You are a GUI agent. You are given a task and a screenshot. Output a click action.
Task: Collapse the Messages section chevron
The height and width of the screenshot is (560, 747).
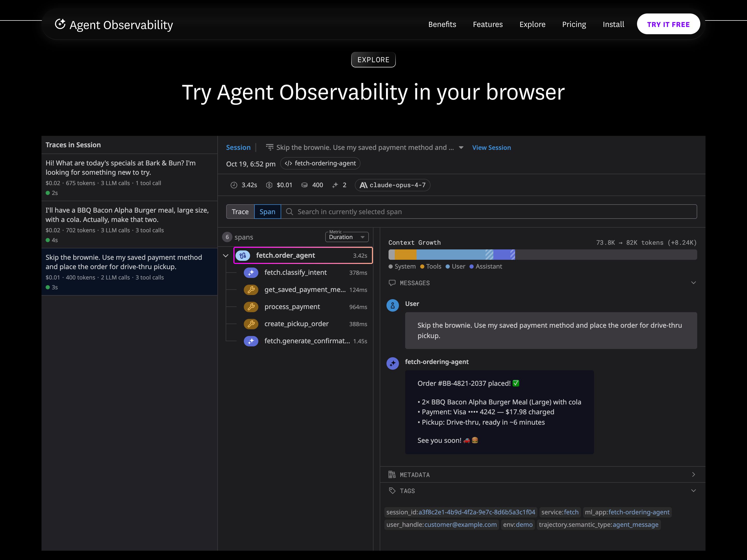(693, 283)
